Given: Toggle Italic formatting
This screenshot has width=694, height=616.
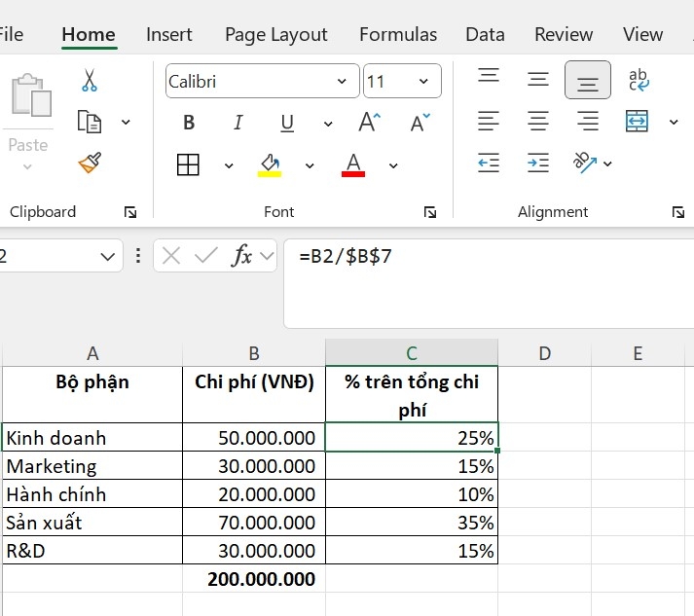Looking at the screenshot, I should pyautogui.click(x=238, y=123).
